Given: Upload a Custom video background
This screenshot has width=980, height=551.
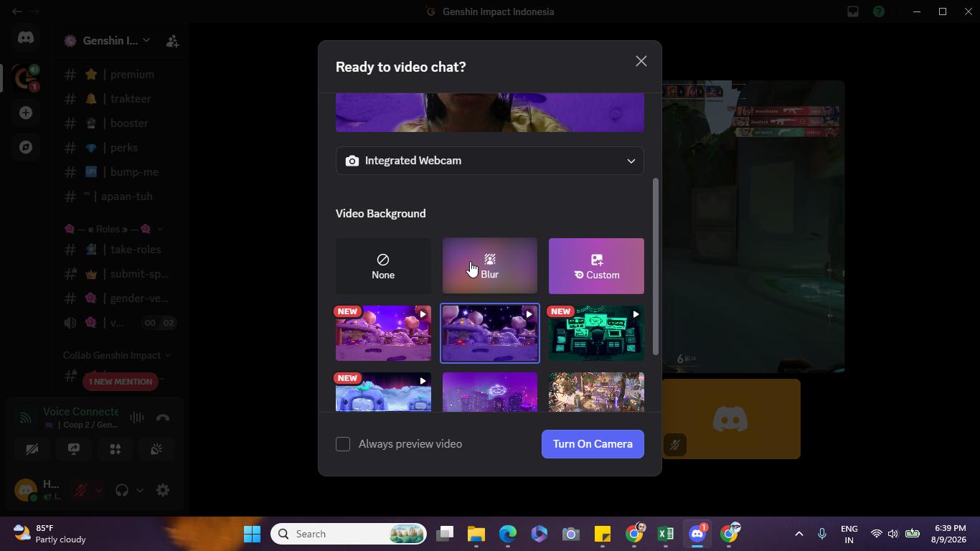Looking at the screenshot, I should point(596,266).
